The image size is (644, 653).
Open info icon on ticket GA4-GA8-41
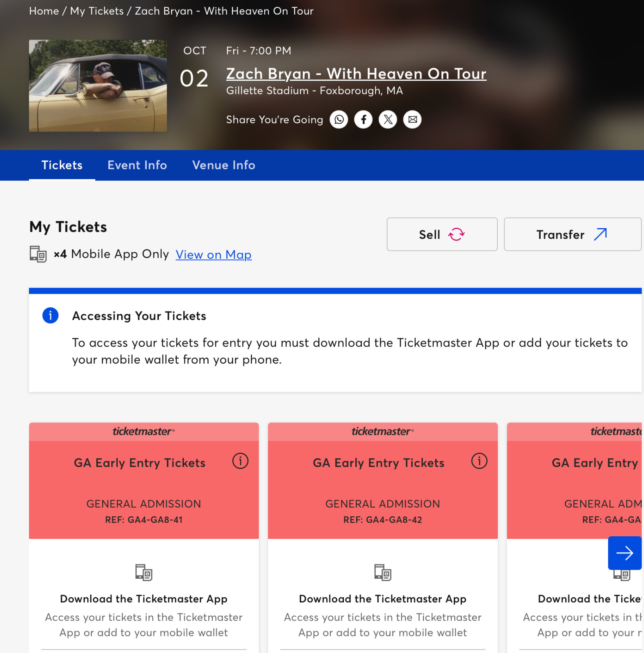[x=241, y=461]
